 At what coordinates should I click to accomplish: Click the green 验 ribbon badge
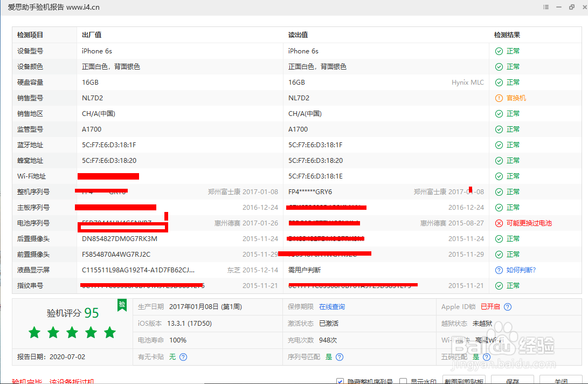pos(122,305)
